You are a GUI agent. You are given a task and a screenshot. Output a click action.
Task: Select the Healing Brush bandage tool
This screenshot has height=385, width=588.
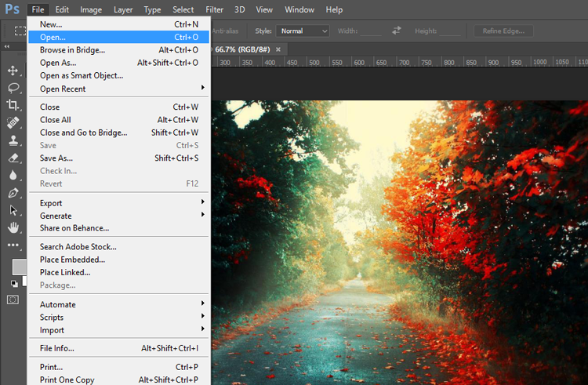pos(13,123)
